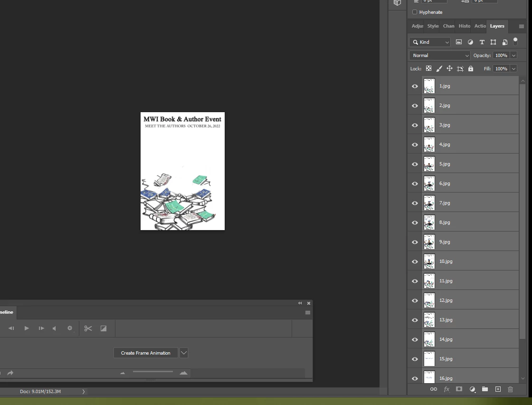Viewport: 532px width, 405px height.
Task: Select the Layers tab
Action: 497,26
